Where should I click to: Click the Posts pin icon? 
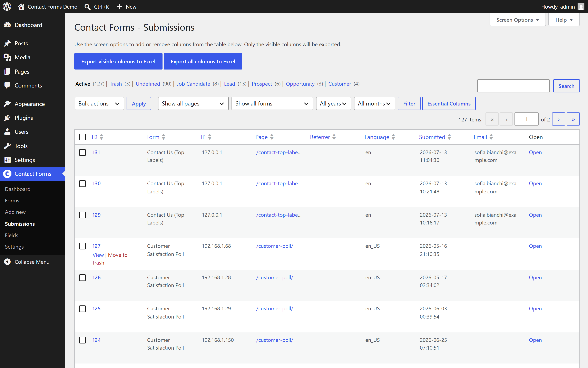click(x=7, y=43)
